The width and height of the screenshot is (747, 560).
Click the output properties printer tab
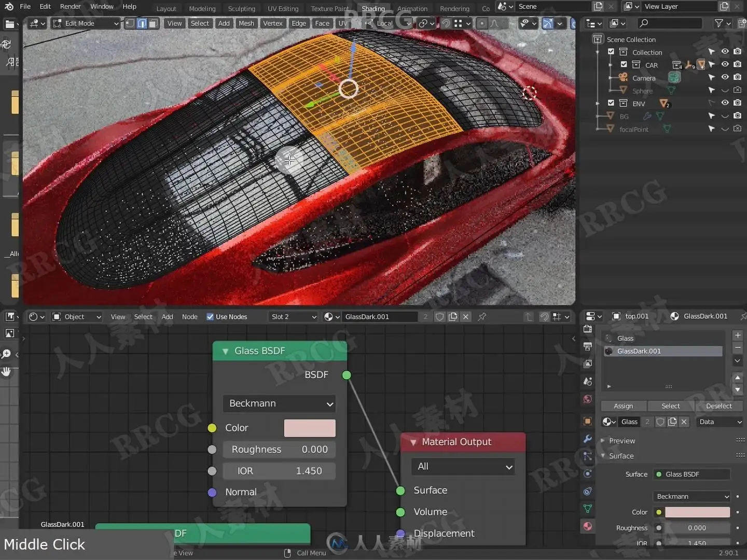pyautogui.click(x=588, y=346)
